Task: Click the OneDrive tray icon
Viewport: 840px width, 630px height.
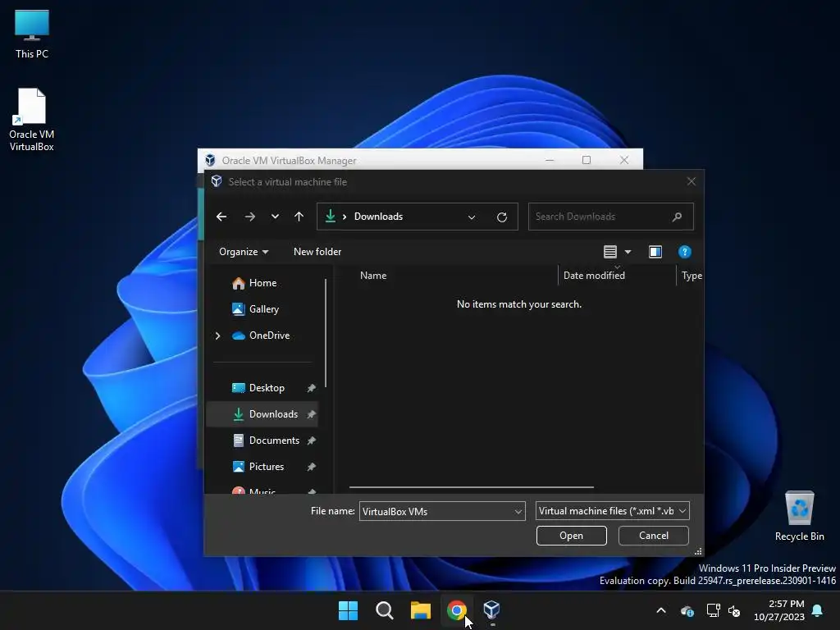Action: coord(687,610)
